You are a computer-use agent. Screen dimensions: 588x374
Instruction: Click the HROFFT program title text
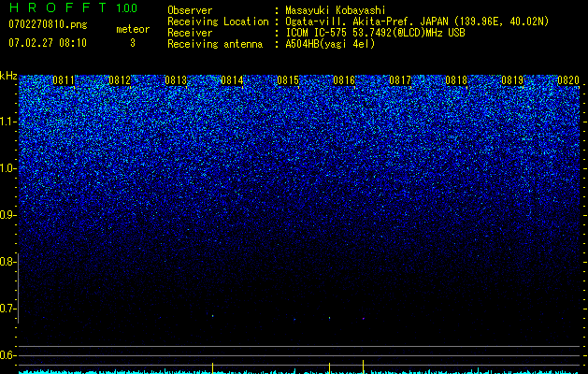(58, 7)
